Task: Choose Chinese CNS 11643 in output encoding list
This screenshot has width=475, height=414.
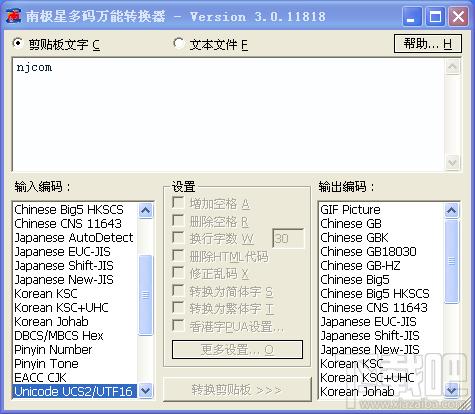Action: tap(381, 308)
